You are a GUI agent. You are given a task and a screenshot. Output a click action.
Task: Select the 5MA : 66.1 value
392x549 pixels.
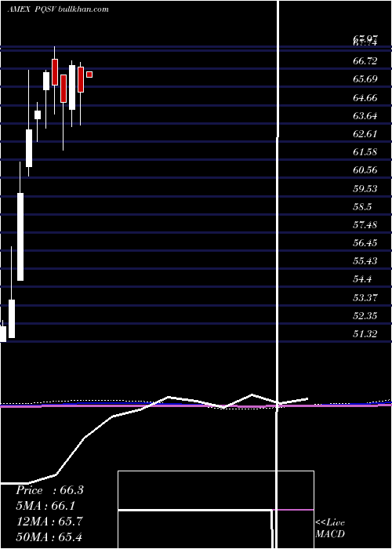coord(45,506)
